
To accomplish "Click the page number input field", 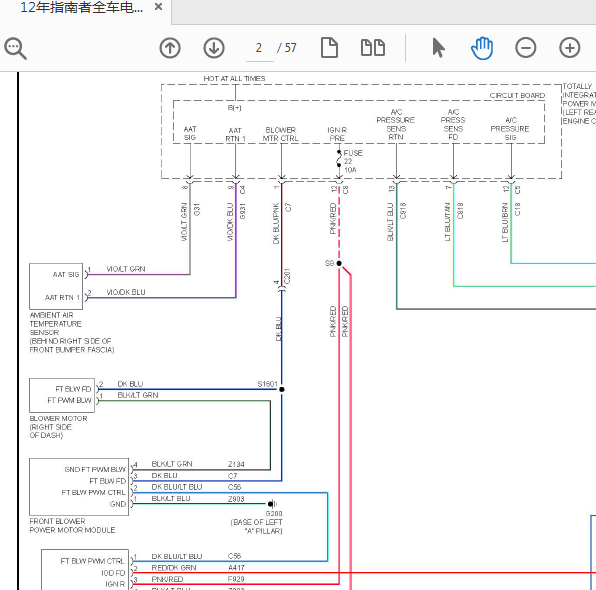I will tap(260, 48).
